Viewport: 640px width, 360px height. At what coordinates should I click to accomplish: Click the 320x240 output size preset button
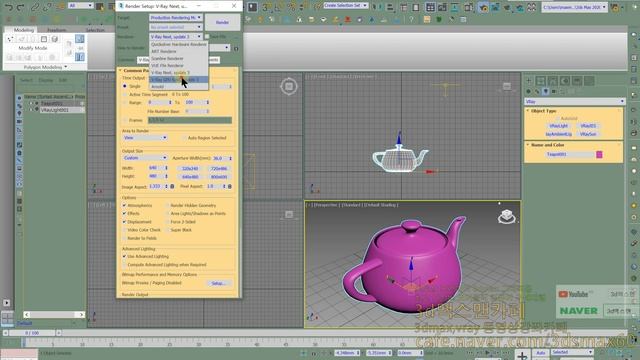[190, 169]
